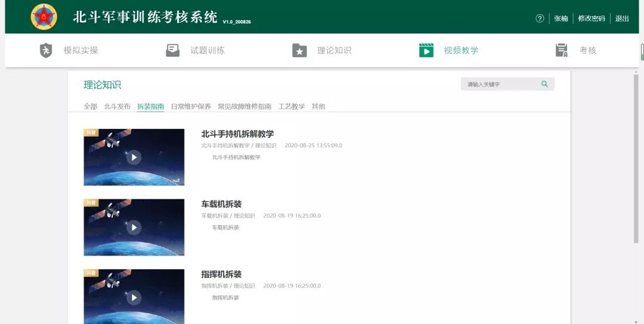Screen dimensions: 644x324
Task: Play the 车载机拆装 video
Action: coord(134,227)
